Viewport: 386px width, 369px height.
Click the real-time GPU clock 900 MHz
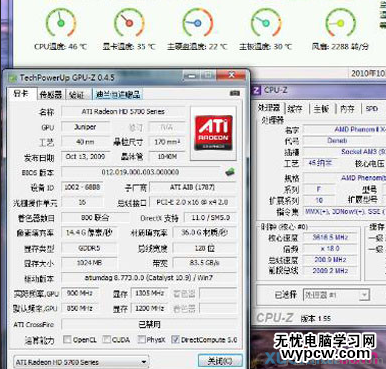(80, 293)
